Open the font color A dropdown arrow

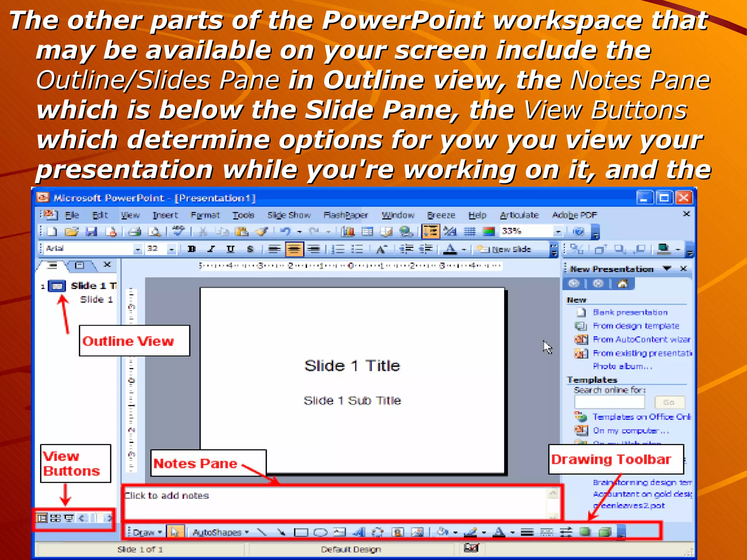pyautogui.click(x=464, y=250)
